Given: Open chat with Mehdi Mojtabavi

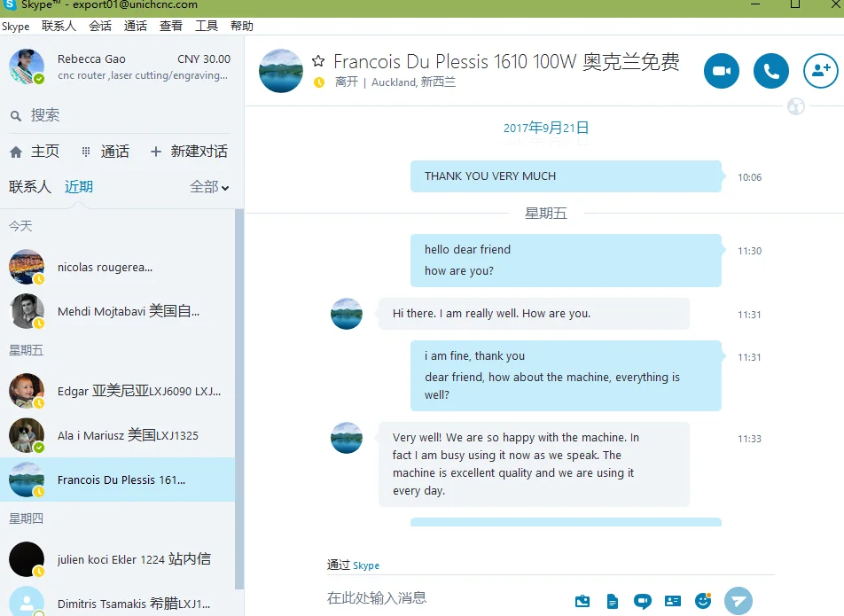Looking at the screenshot, I should point(117,311).
